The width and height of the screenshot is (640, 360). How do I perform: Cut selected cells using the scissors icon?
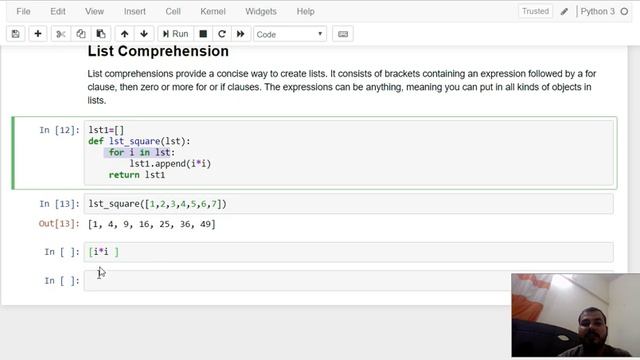60,34
